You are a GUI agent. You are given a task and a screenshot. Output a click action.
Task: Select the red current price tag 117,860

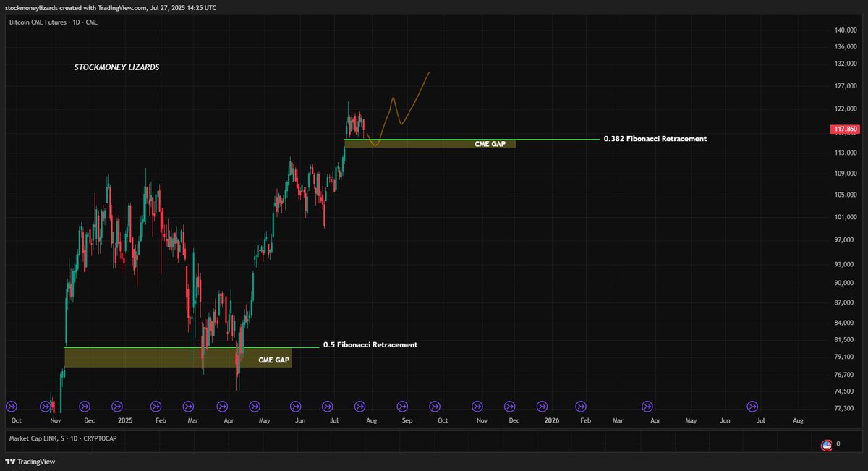[843, 130]
